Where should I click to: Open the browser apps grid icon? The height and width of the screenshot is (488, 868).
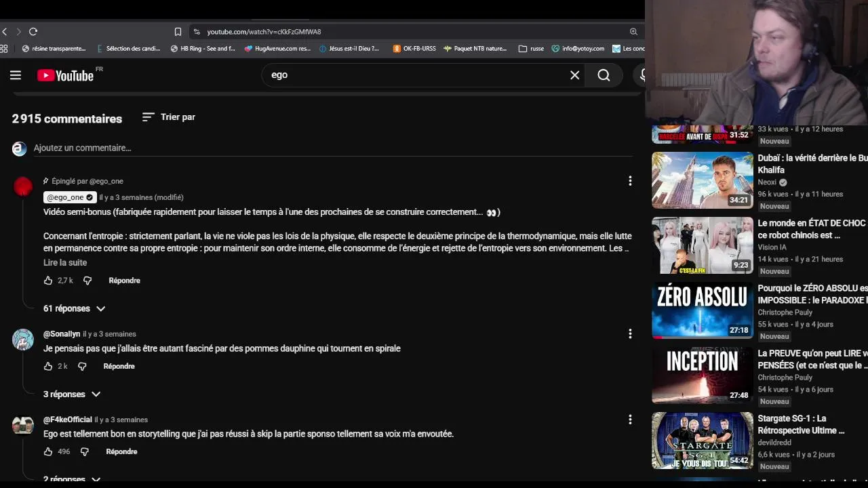[x=3, y=49]
